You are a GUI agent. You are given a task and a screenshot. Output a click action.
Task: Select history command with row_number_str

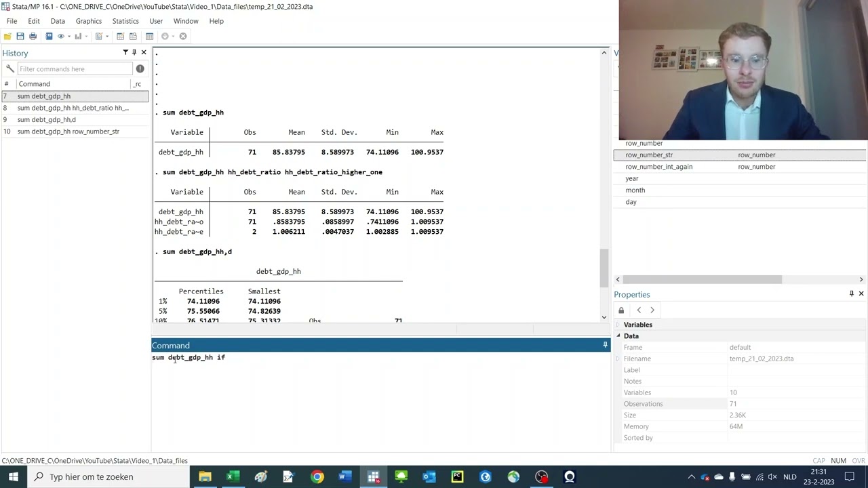click(75, 131)
